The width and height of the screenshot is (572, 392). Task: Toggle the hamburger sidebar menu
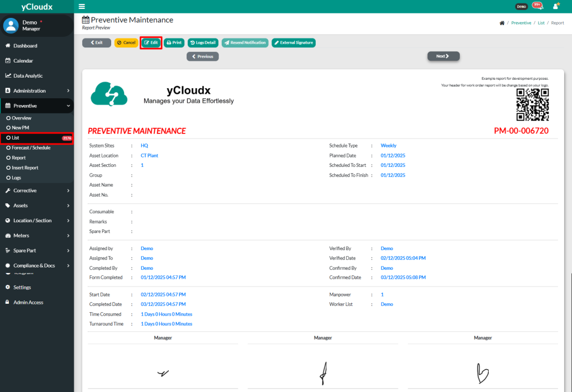click(82, 7)
